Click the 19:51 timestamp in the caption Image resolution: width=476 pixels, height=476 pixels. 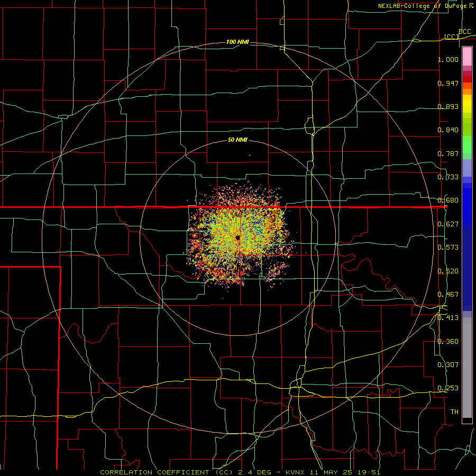tap(369, 472)
